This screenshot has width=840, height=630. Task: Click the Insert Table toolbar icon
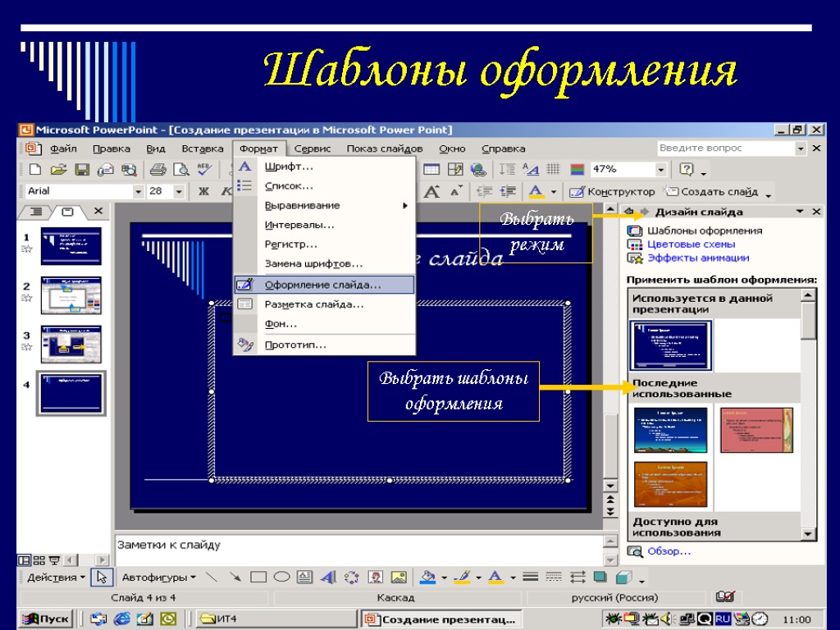click(431, 170)
